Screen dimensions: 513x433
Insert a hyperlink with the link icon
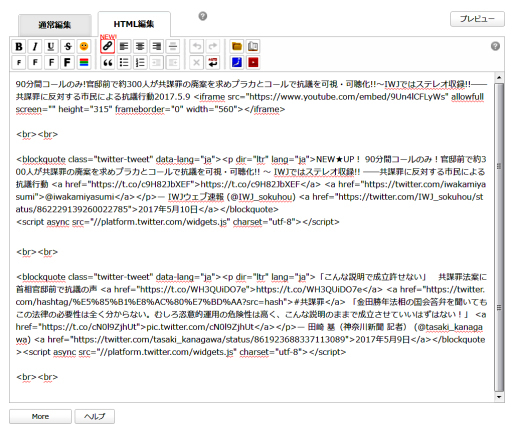coord(108,46)
